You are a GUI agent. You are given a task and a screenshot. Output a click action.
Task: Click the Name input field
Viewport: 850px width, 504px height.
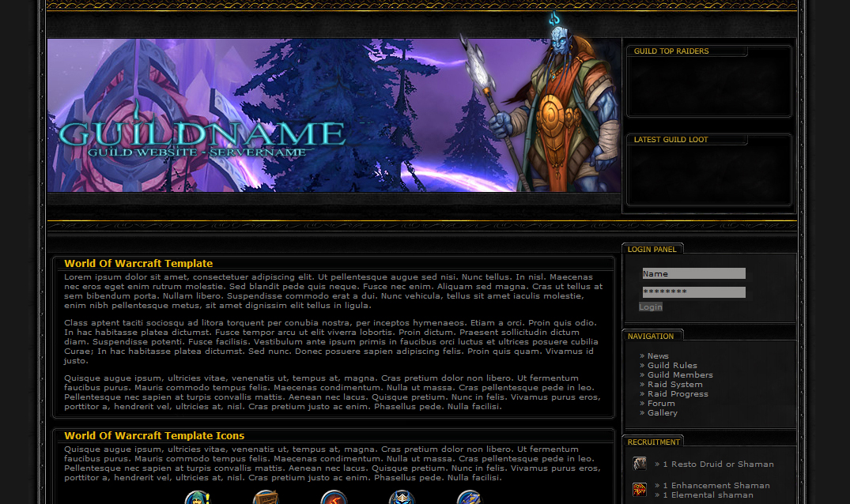pos(694,273)
